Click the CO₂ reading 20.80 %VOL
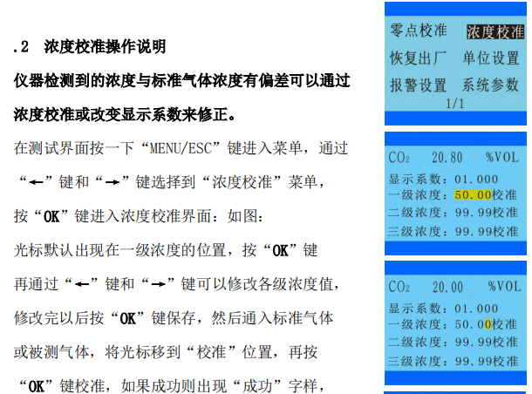Screen dimensions: 532x394 pyautogui.click(x=454, y=158)
